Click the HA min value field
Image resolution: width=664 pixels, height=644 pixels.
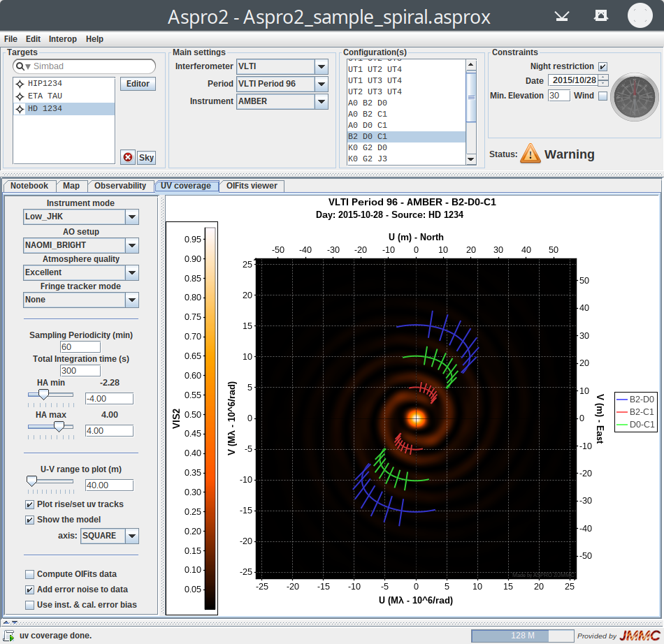(109, 399)
